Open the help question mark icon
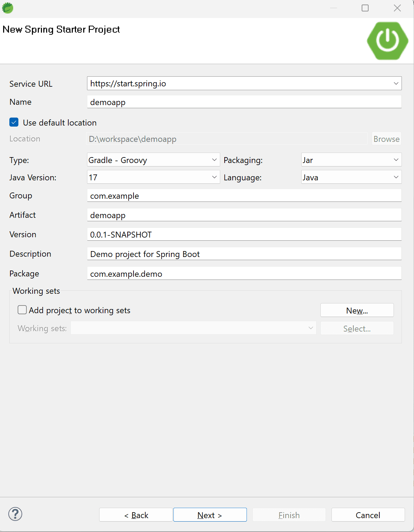The image size is (414, 532). [x=15, y=514]
